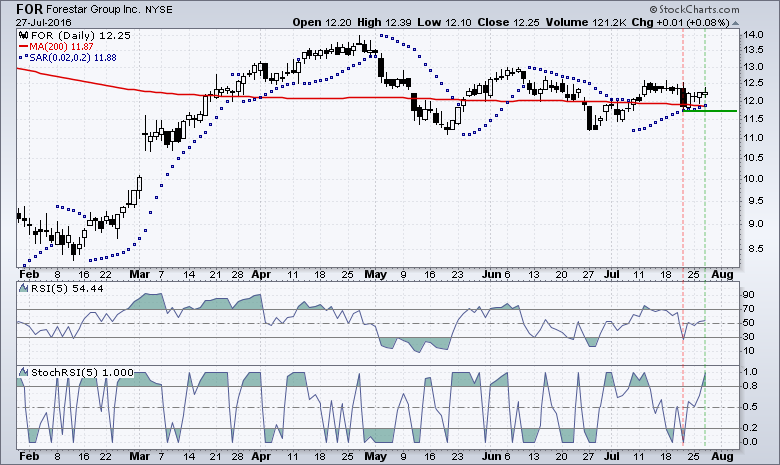Click the green horizontal support line
This screenshot has height=465, width=780.
(720, 111)
